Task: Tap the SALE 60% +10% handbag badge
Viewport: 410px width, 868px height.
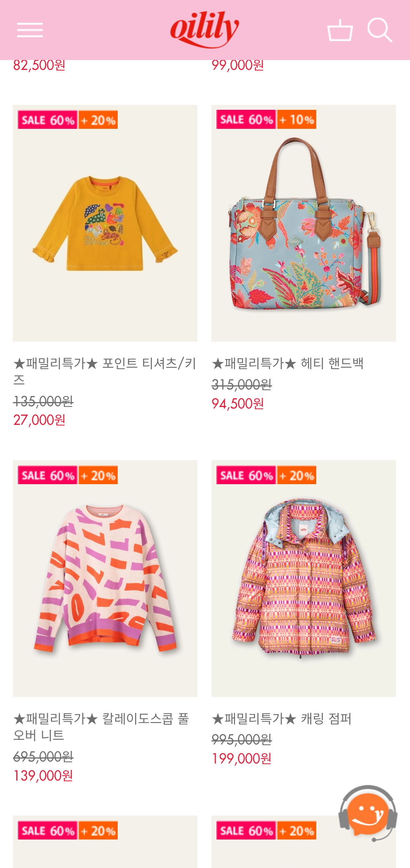Action: tap(266, 120)
